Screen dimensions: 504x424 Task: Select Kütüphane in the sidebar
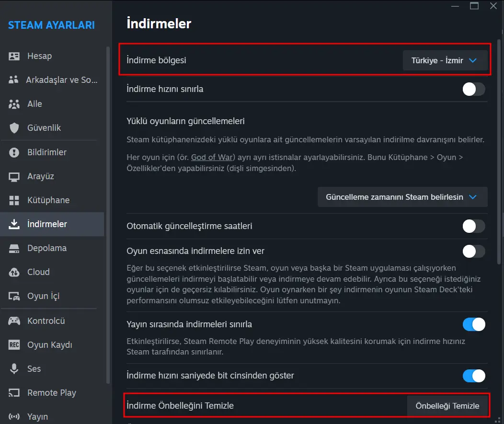coord(52,200)
